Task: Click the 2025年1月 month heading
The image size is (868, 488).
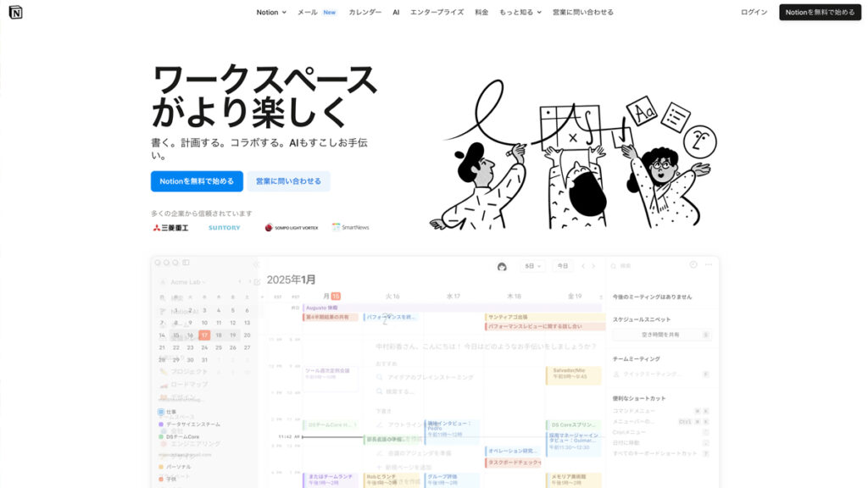Action: (292, 280)
